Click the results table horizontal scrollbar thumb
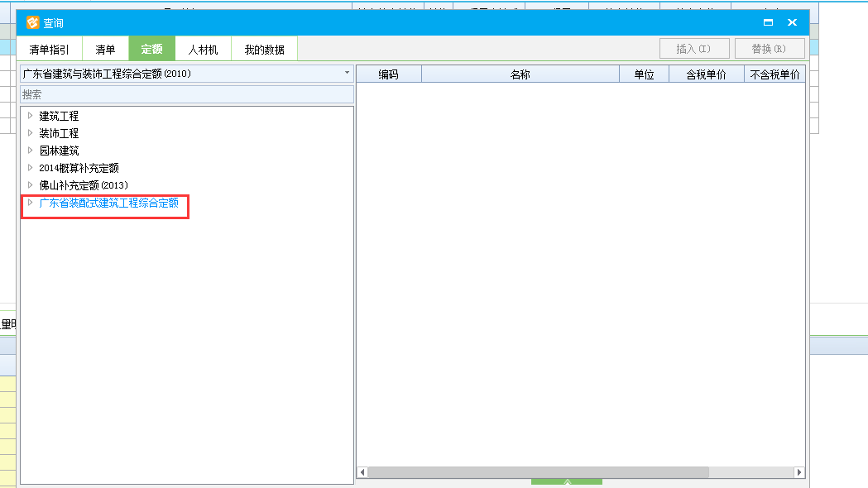 538,472
